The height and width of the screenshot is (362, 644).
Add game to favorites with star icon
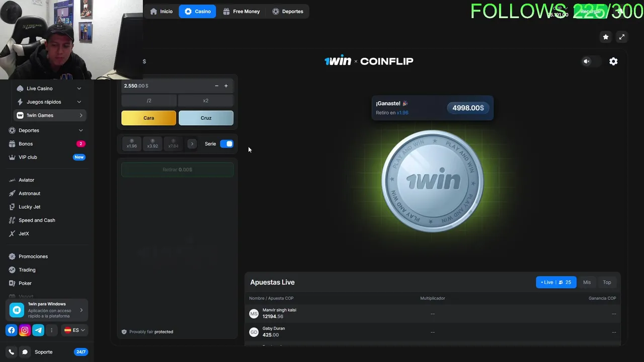tap(606, 37)
